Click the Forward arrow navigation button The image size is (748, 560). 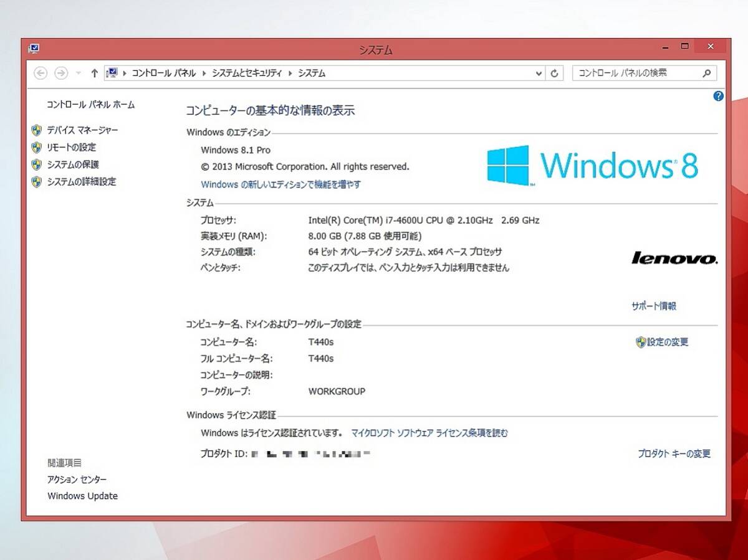(x=61, y=74)
